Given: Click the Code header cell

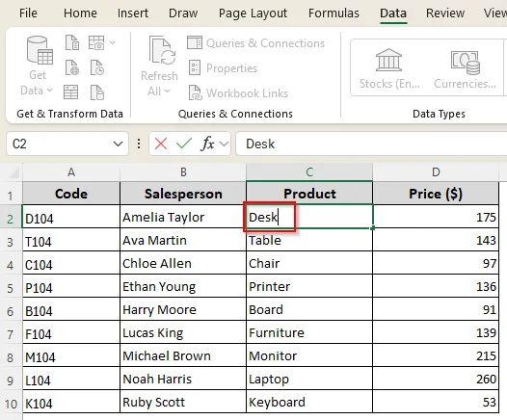Looking at the screenshot, I should tap(71, 194).
